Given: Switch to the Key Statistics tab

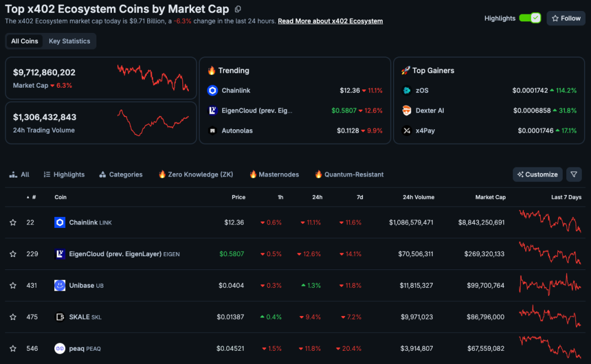Looking at the screenshot, I should coord(69,41).
